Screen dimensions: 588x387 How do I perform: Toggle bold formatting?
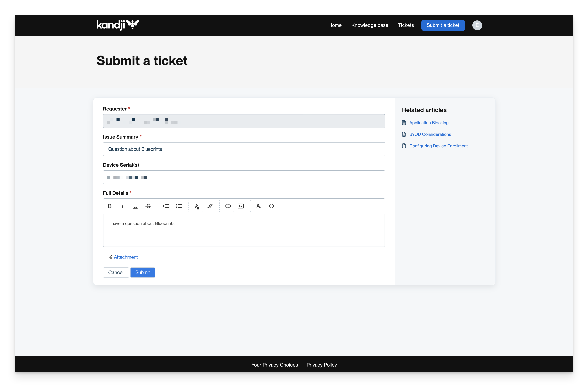pyautogui.click(x=110, y=206)
